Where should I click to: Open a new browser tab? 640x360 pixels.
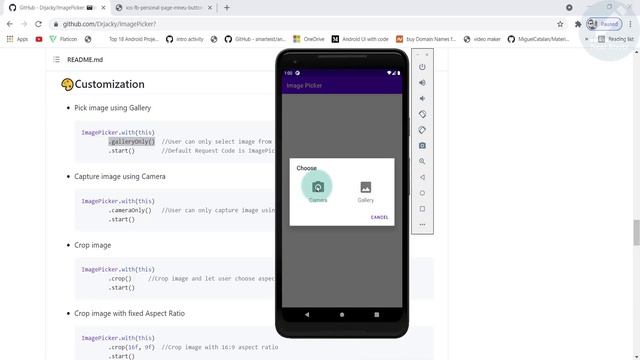tap(227, 7)
